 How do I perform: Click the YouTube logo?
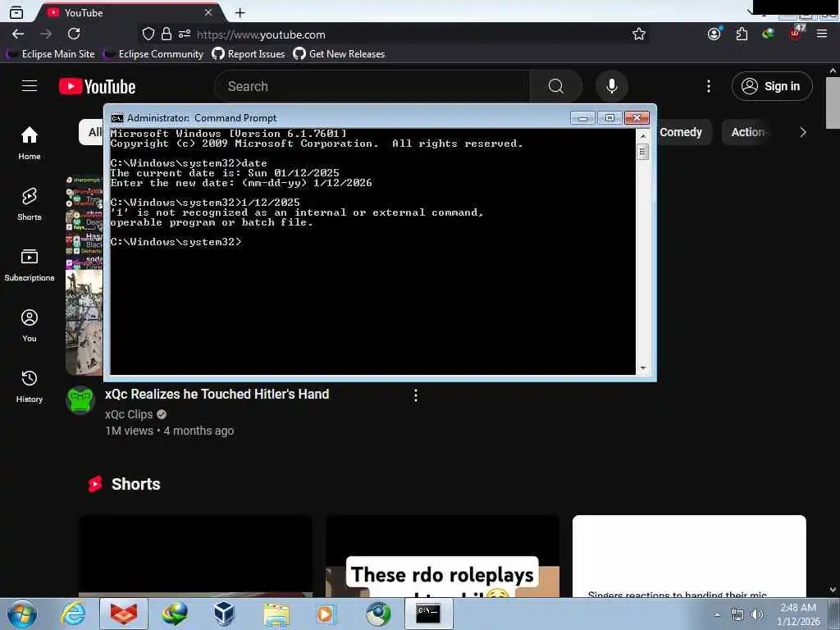point(97,86)
